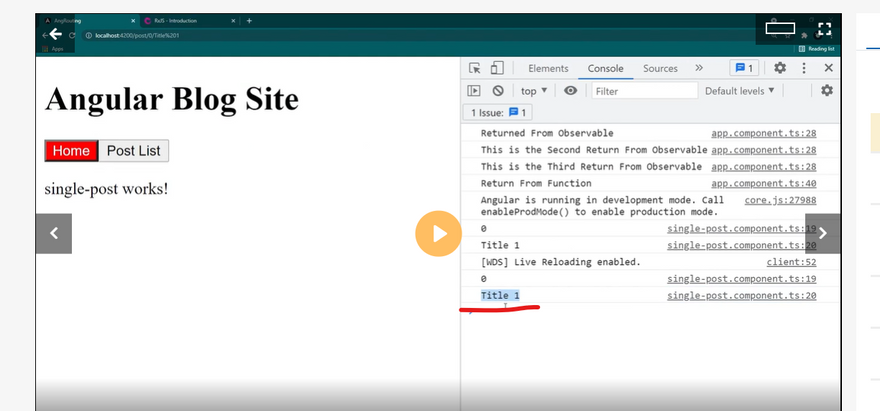Toggle the live expression eye icon
Screen dimensions: 880x411
[570, 91]
